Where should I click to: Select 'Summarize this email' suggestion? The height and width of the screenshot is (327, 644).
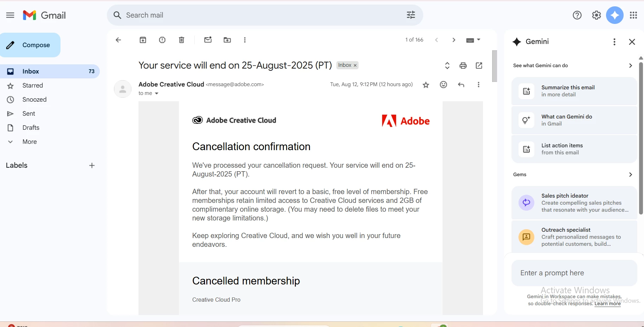[574, 91]
